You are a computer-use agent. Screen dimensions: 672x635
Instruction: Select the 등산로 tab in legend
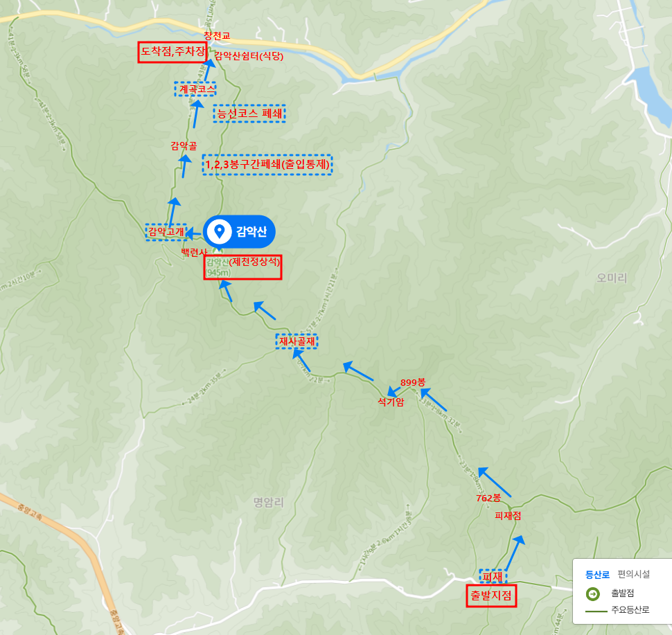point(597,575)
